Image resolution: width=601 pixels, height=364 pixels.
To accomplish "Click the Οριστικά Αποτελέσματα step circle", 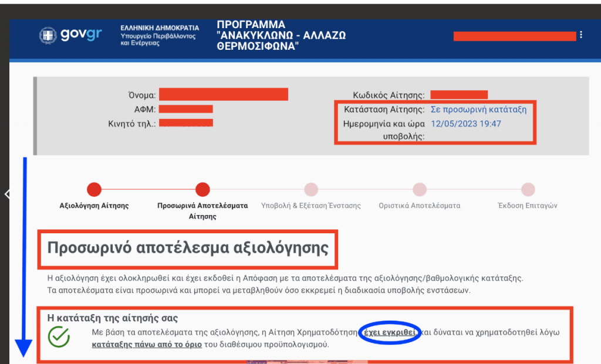I will 419,189.
